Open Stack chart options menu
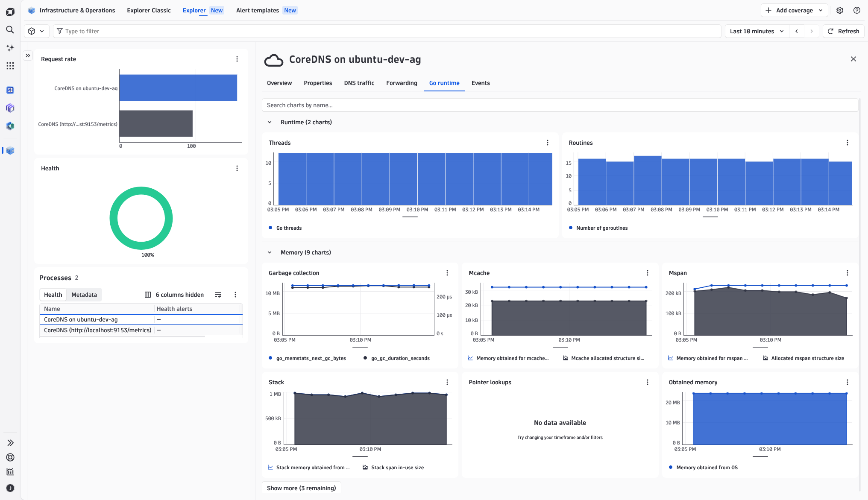This screenshot has height=500, width=868. point(447,382)
